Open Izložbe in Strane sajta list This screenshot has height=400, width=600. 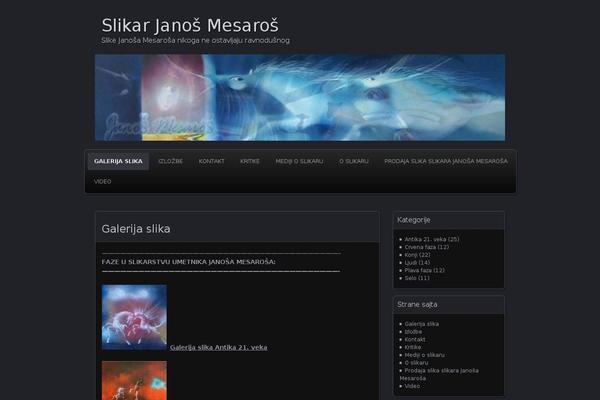pyautogui.click(x=413, y=331)
